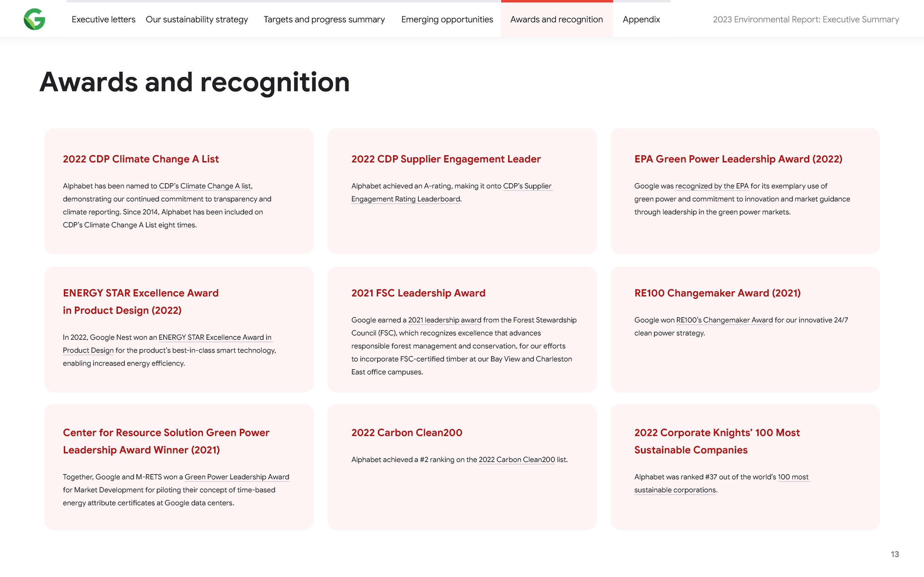Click text 'East office campuses.'
Image resolution: width=924 pixels, height=577 pixels.
click(x=387, y=372)
